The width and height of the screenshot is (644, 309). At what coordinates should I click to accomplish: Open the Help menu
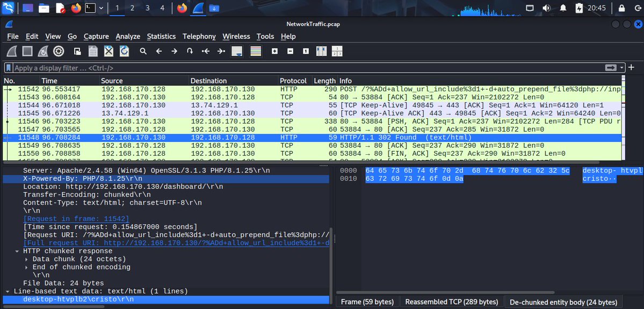(x=288, y=36)
